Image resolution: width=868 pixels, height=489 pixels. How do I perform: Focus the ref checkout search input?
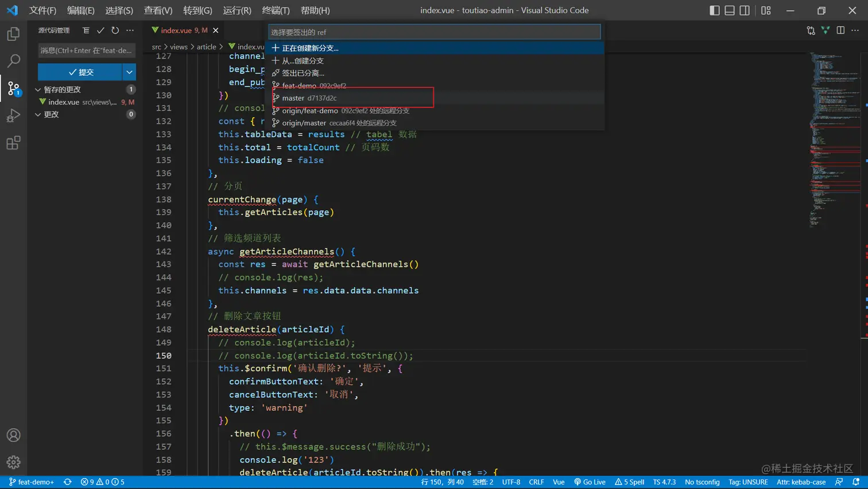coord(435,32)
